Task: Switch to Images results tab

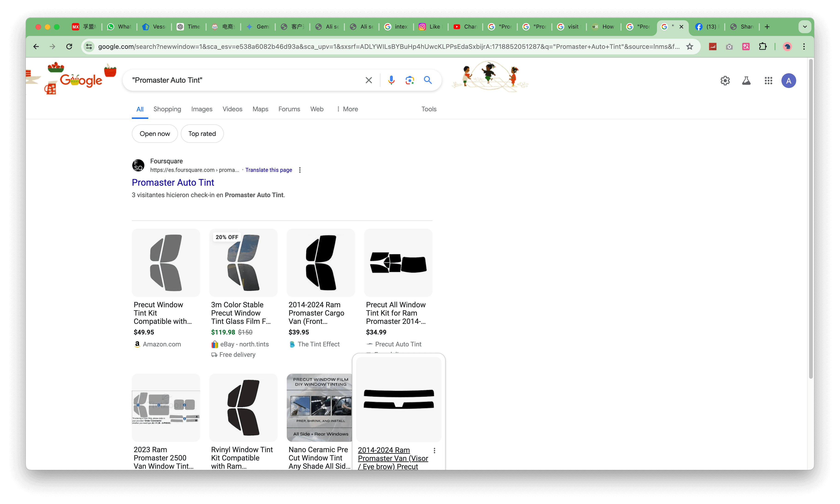Action: 202,109
